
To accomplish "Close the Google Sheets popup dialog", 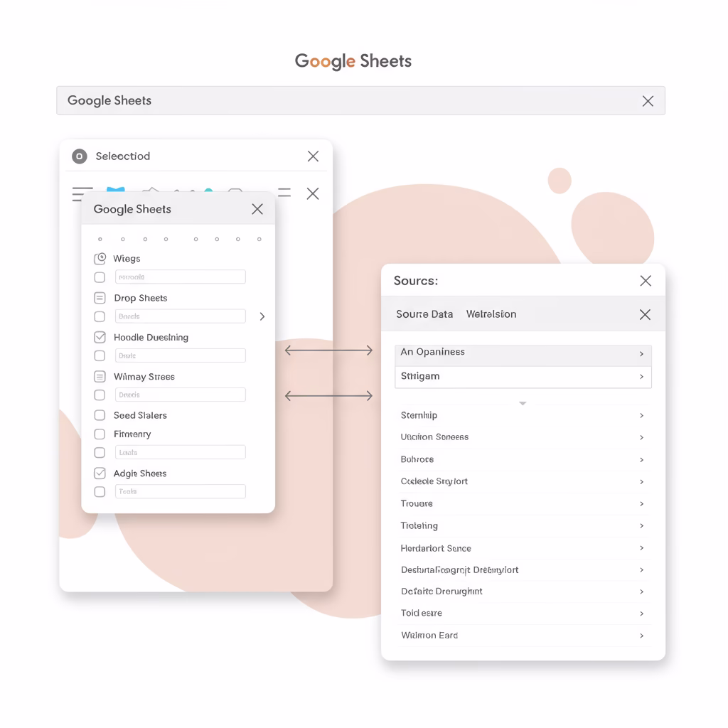I will coord(257,209).
